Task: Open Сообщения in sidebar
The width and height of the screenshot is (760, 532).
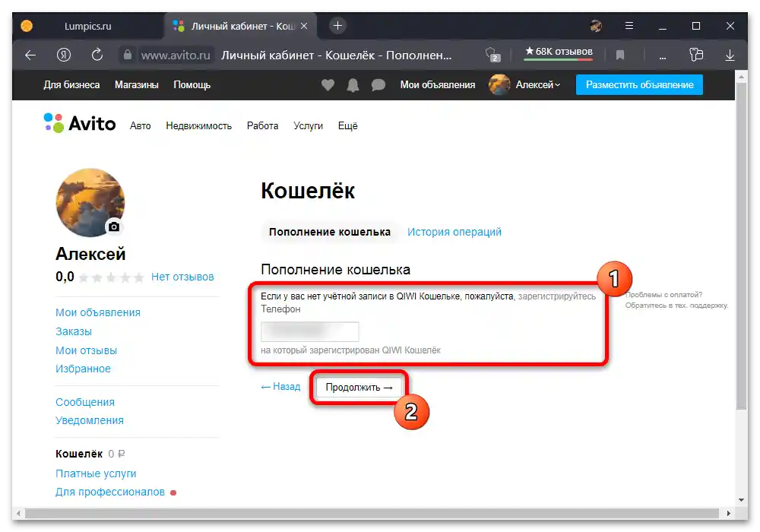Action: (85, 402)
